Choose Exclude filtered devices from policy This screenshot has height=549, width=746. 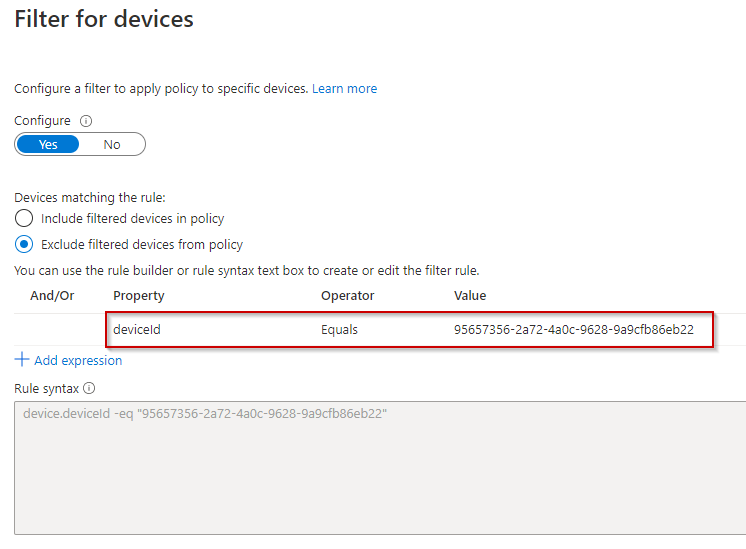[x=25, y=244]
